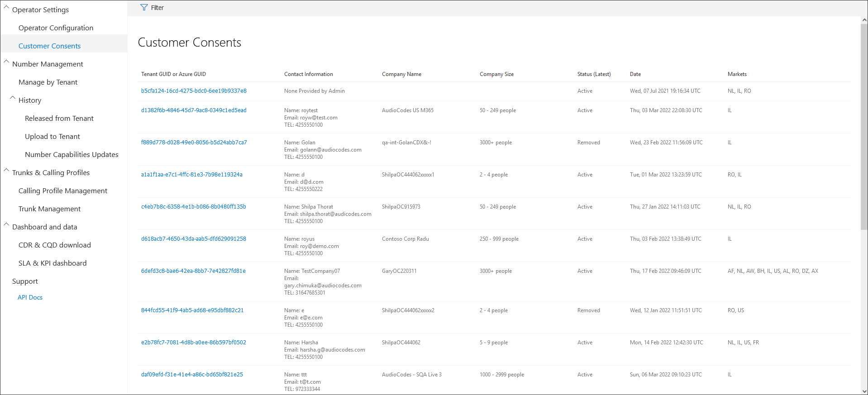Click the Filter label in toolbar
The image size is (868, 395).
pos(157,8)
